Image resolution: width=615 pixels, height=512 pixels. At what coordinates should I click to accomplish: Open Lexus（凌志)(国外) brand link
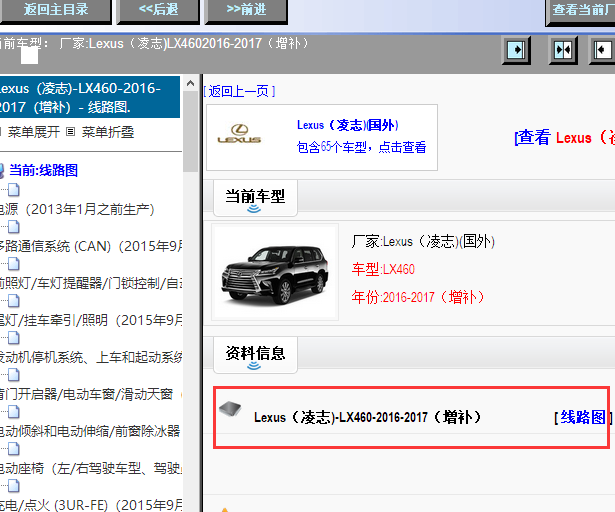(x=348, y=125)
